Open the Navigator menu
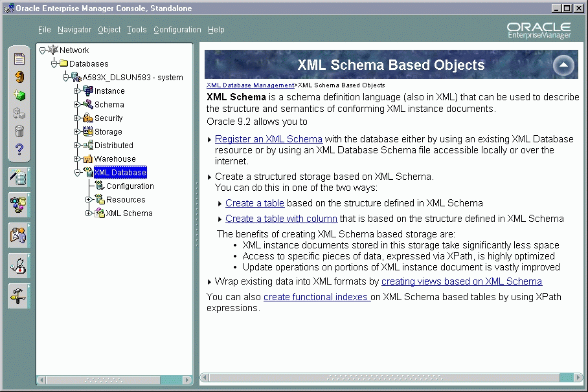Viewport: 588px width, 392px height. pyautogui.click(x=74, y=30)
